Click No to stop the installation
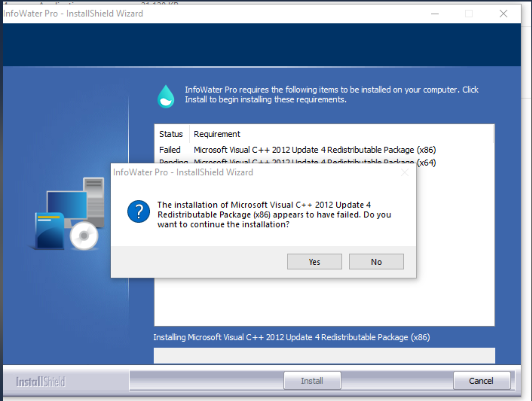The height and width of the screenshot is (401, 532). point(376,261)
